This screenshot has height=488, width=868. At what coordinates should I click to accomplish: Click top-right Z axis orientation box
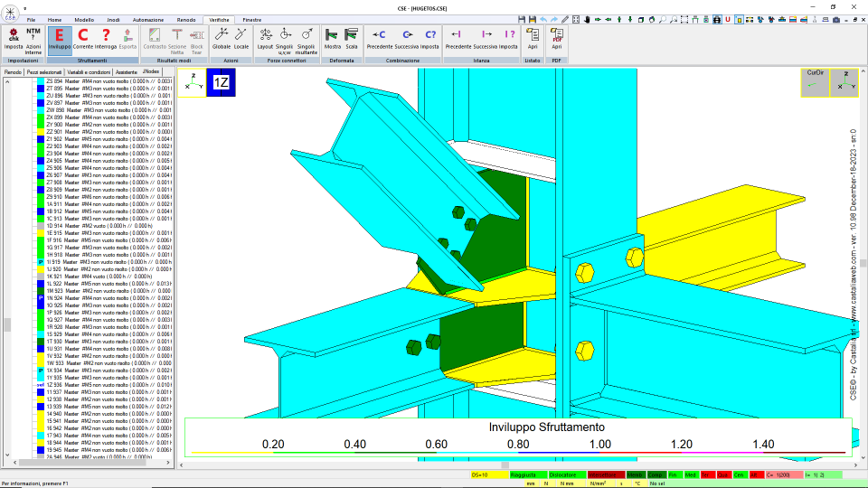pos(844,82)
